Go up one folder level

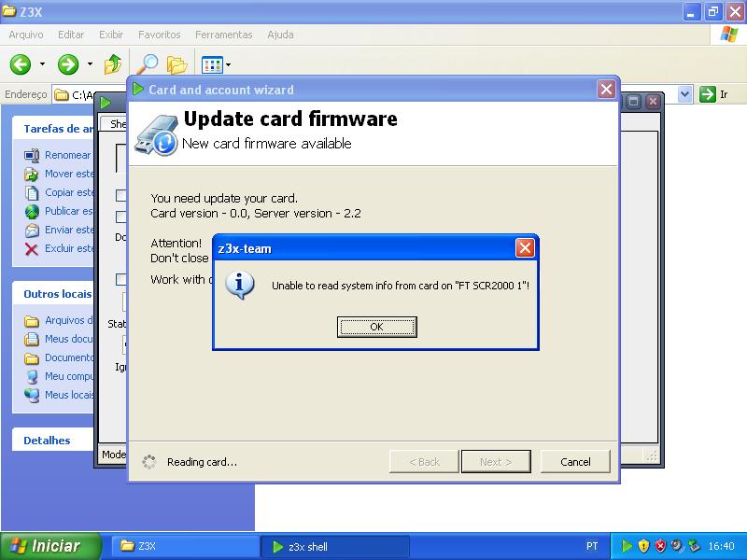pyautogui.click(x=113, y=63)
